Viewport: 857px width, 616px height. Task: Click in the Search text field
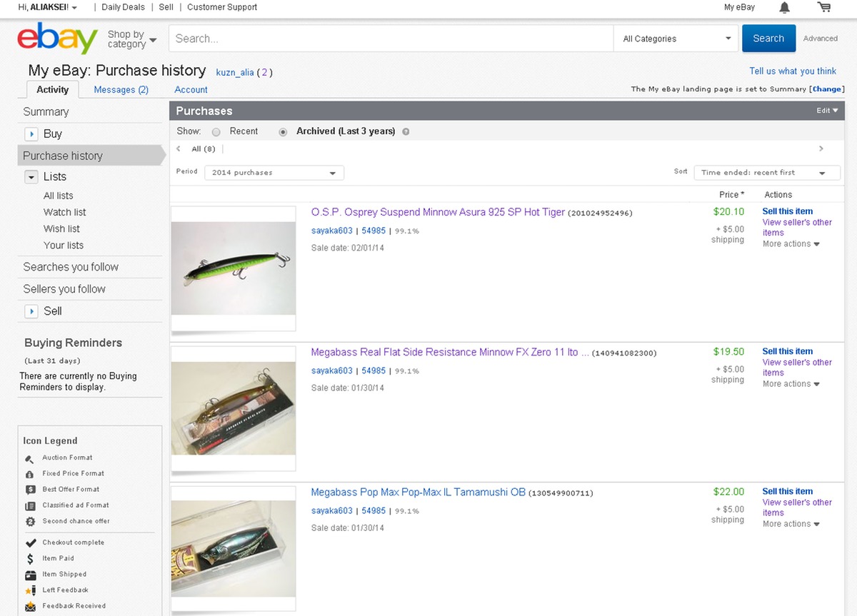[391, 39]
